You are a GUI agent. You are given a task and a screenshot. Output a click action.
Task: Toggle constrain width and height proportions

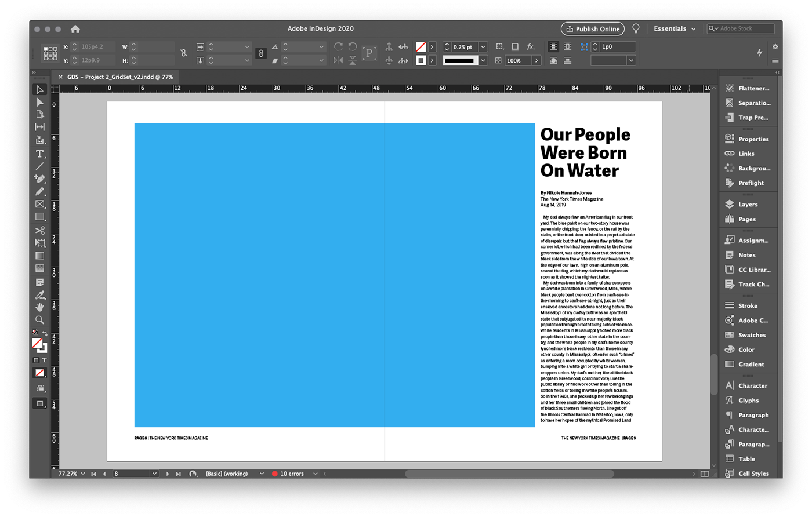click(x=183, y=53)
